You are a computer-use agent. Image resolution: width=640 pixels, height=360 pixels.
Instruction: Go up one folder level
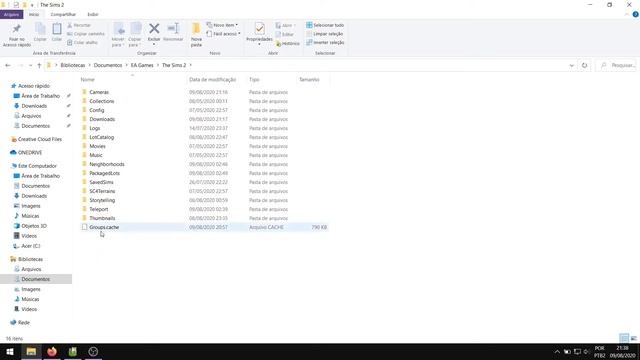click(x=39, y=65)
